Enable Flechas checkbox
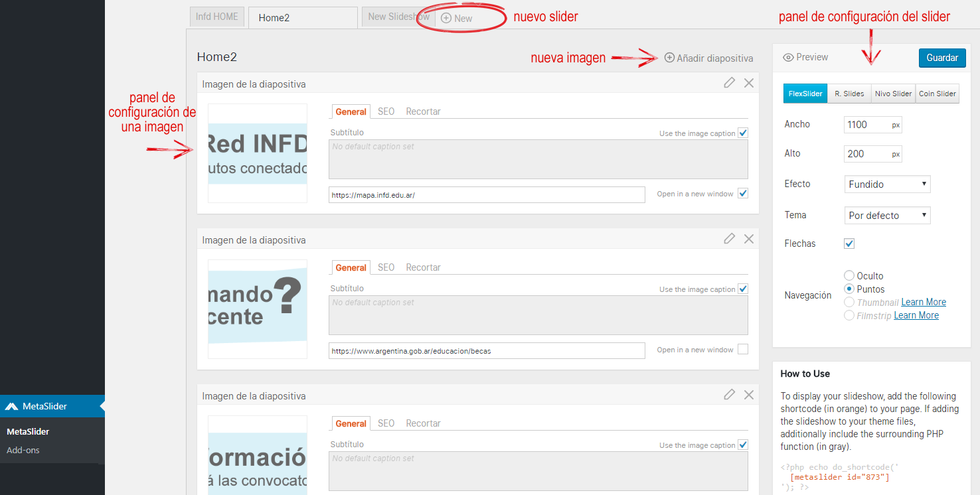This screenshot has height=495, width=980. pyautogui.click(x=849, y=244)
